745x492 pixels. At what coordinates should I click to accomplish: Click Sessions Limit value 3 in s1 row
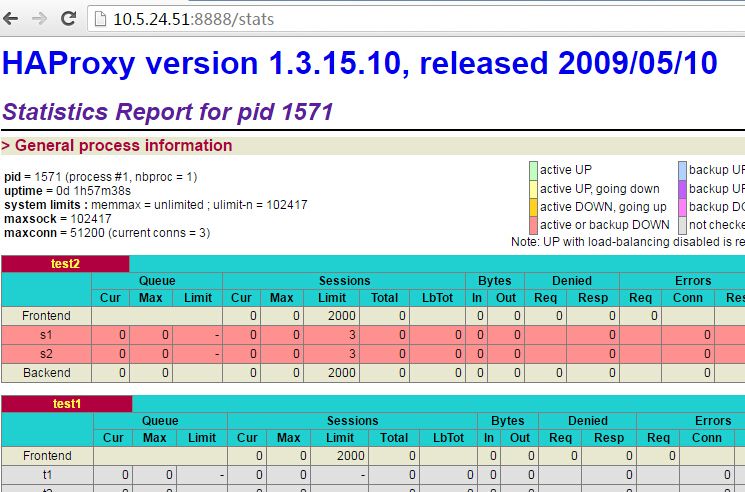click(x=332, y=335)
